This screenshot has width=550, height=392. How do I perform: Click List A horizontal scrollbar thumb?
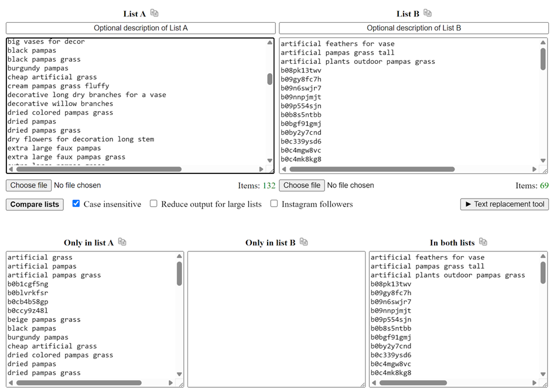[x=99, y=169]
